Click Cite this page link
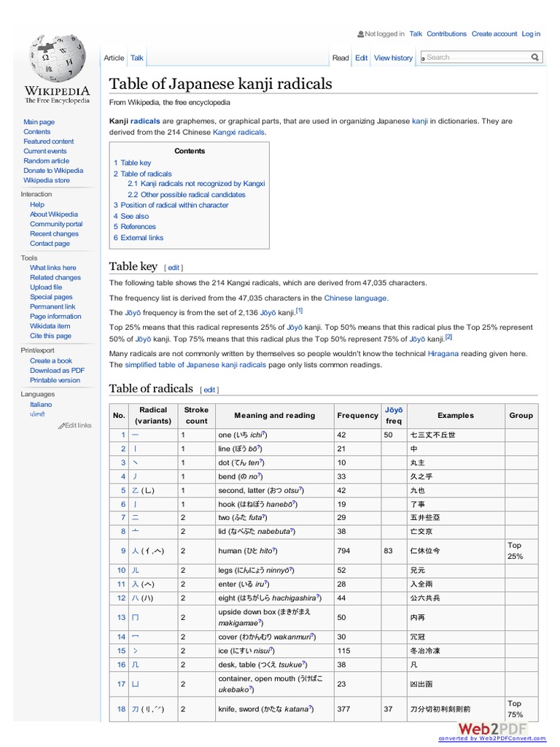The height and width of the screenshot is (747, 560). pyautogui.click(x=50, y=336)
